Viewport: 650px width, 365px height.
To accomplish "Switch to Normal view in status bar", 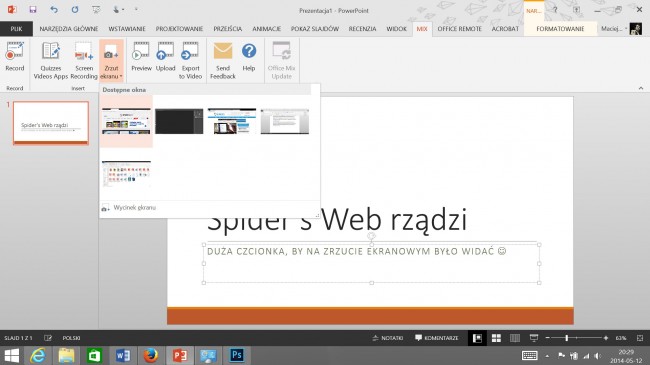I will coord(477,338).
